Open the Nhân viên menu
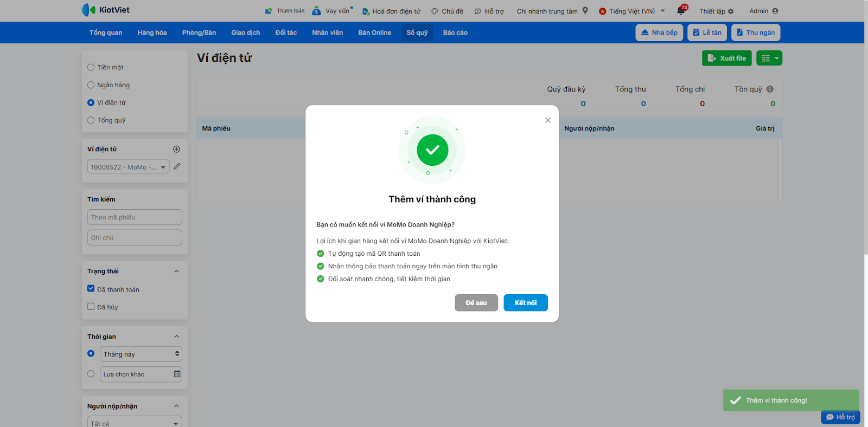The height and width of the screenshot is (427, 868). coord(328,33)
